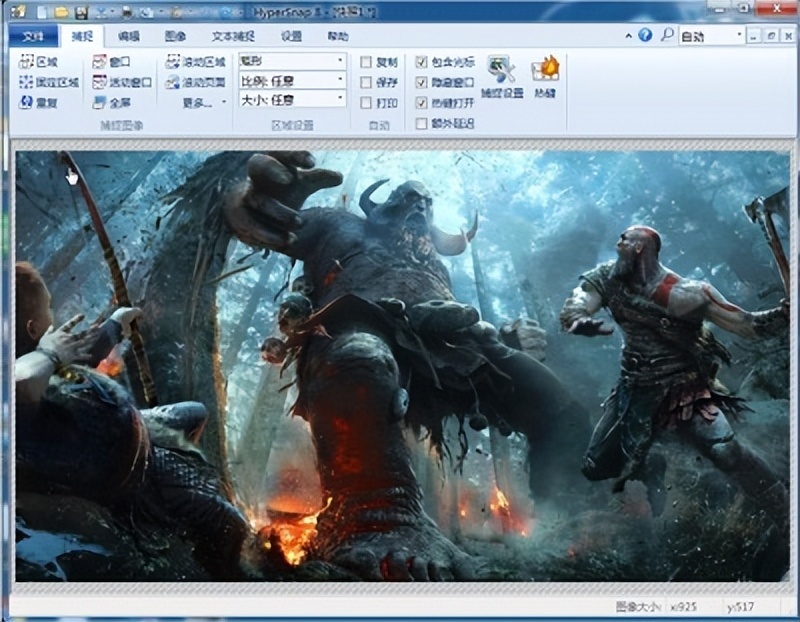Screen dimensions: 800x622
Task: Open the Rectangle (矩形) shape dropdown
Action: tap(292, 61)
